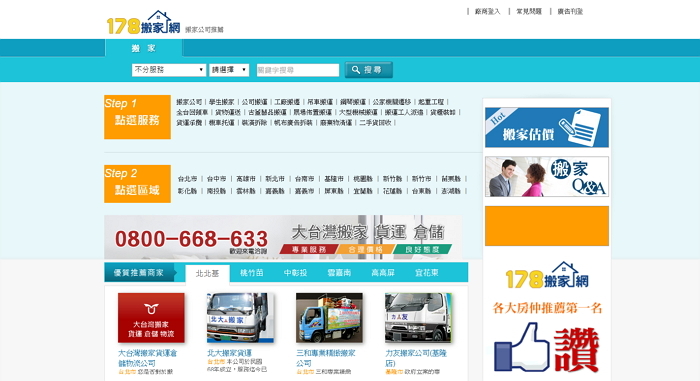This screenshot has height=381, width=700.
Task: Click the keyword search input field
Action: pyautogui.click(x=298, y=70)
